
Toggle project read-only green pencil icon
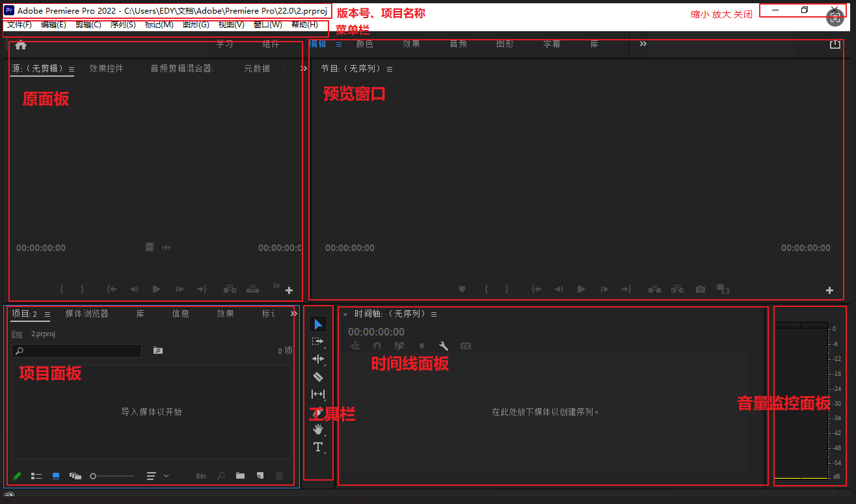(x=17, y=476)
